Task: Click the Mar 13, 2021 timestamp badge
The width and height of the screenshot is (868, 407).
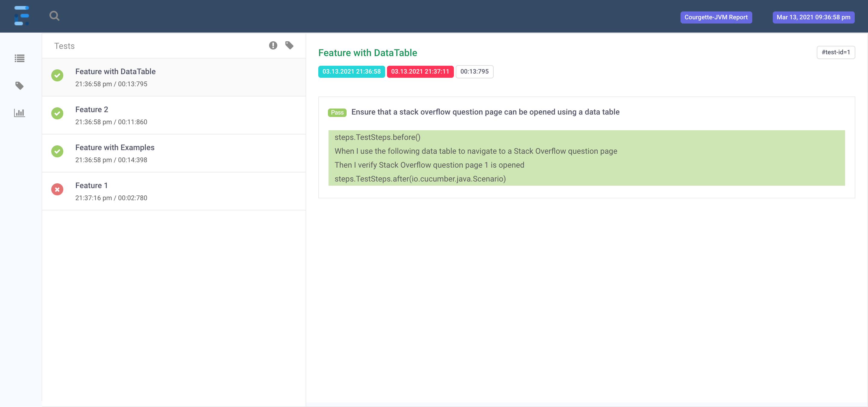Action: coord(813,17)
